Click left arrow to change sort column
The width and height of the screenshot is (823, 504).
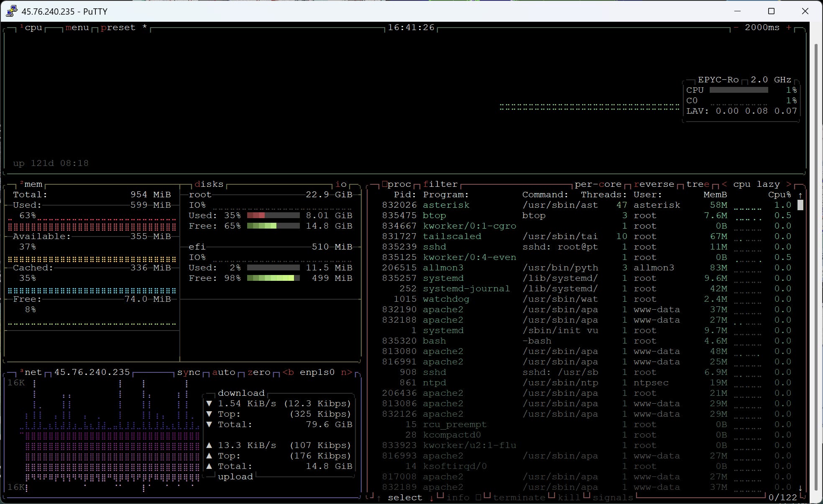[x=724, y=184]
